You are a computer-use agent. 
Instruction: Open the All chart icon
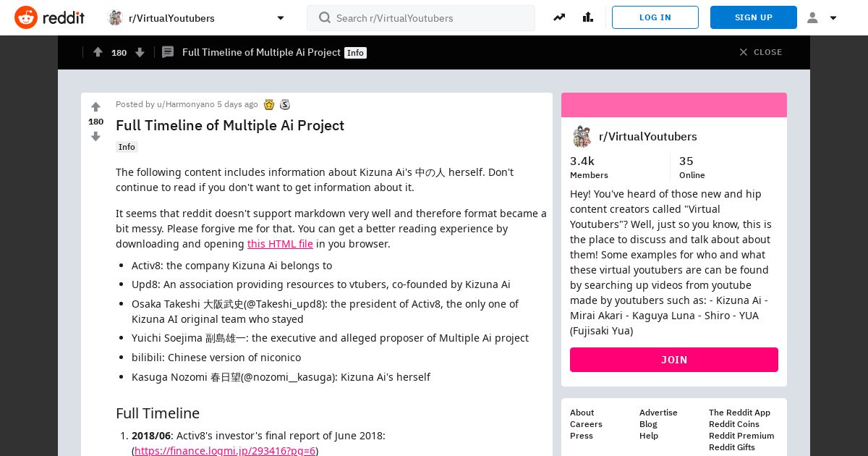(x=587, y=17)
